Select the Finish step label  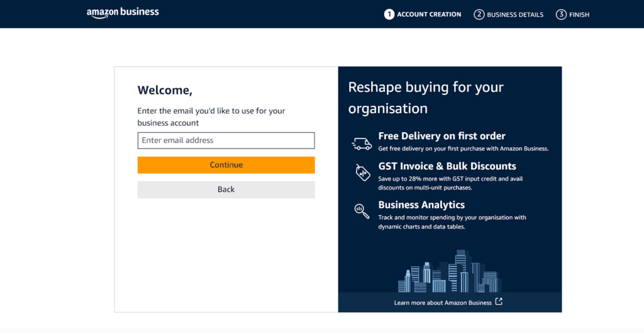(579, 14)
